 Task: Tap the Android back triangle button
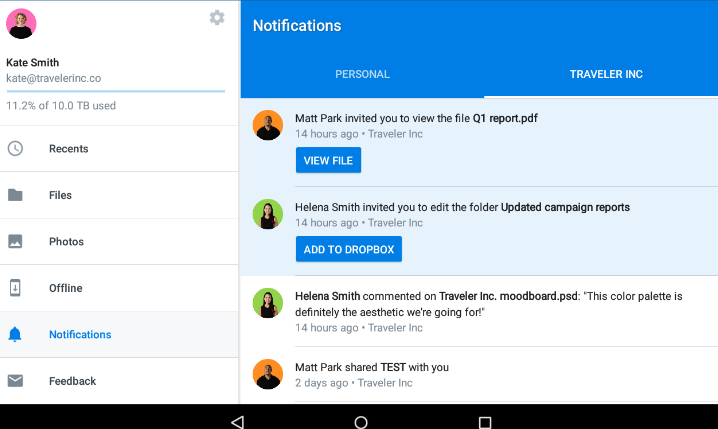tap(237, 422)
